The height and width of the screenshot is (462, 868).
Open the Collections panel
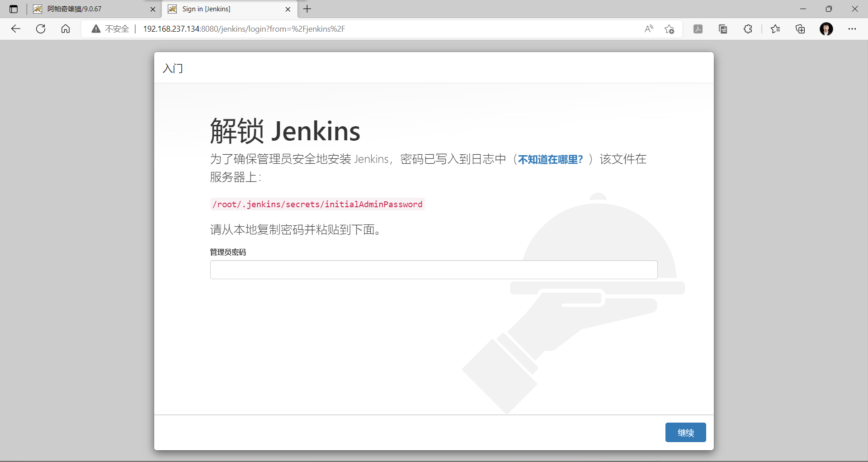(801, 29)
